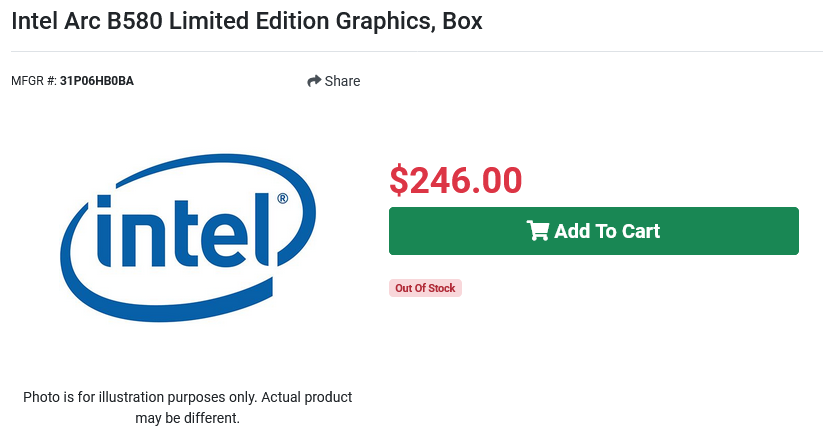Click the dropped letter 'e' in the Intel logo
This screenshot has width=823, height=440.
click(227, 243)
